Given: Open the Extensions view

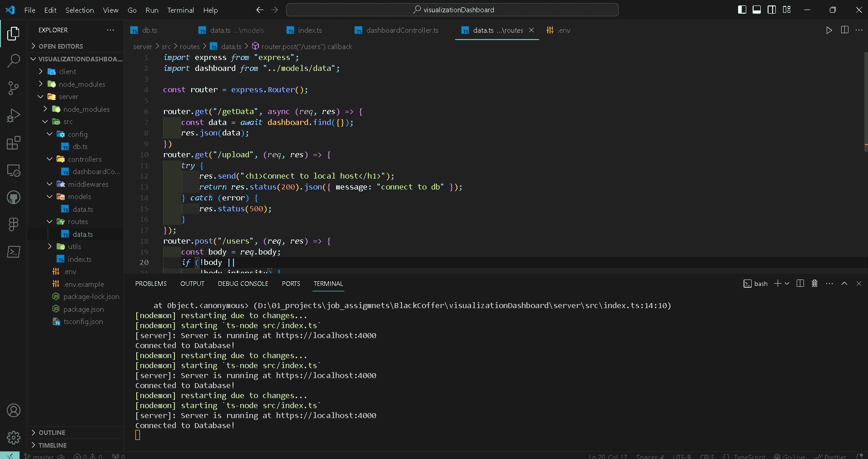Looking at the screenshot, I should pyautogui.click(x=14, y=143).
